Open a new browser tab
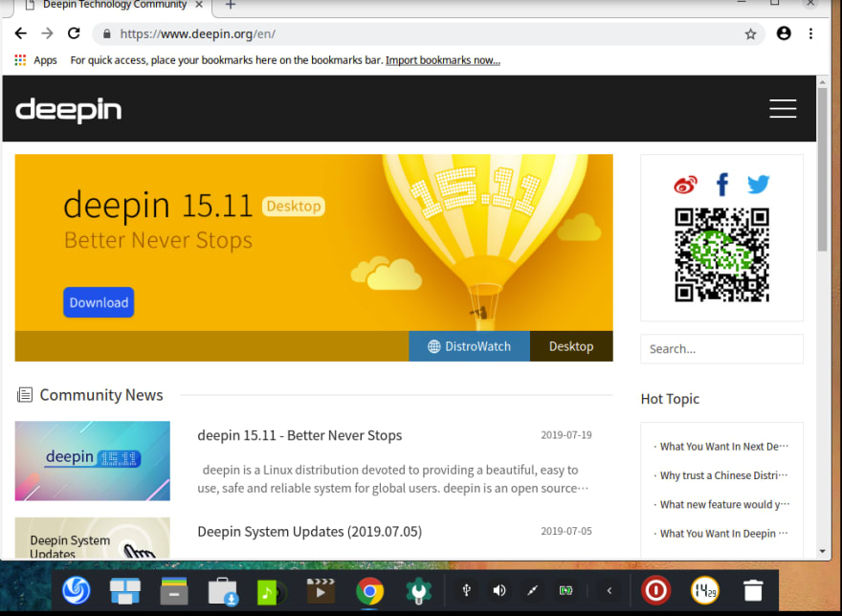 pos(230,5)
